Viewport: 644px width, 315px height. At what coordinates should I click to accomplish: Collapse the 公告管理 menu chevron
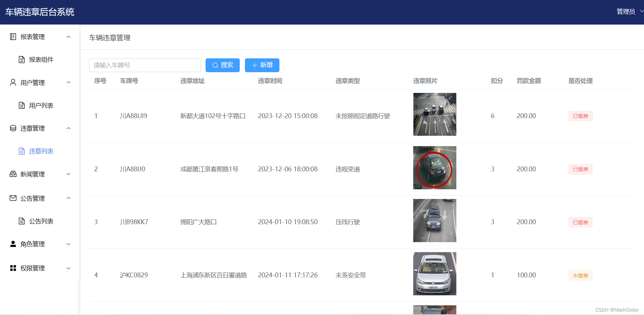(x=68, y=198)
